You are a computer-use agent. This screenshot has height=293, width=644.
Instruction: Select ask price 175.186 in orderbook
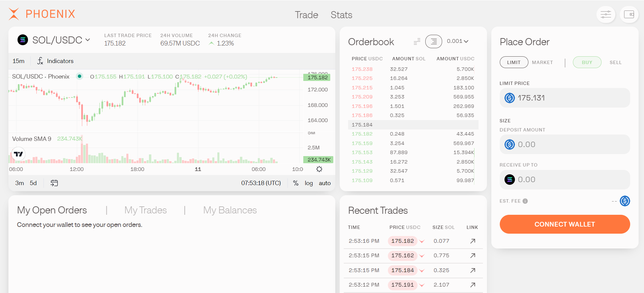click(x=362, y=115)
